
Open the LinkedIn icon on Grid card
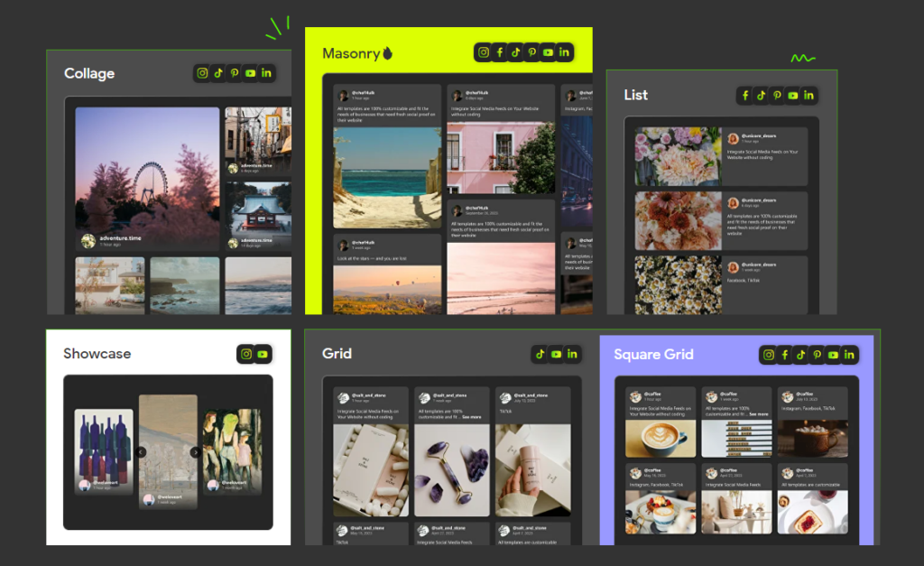pos(572,354)
